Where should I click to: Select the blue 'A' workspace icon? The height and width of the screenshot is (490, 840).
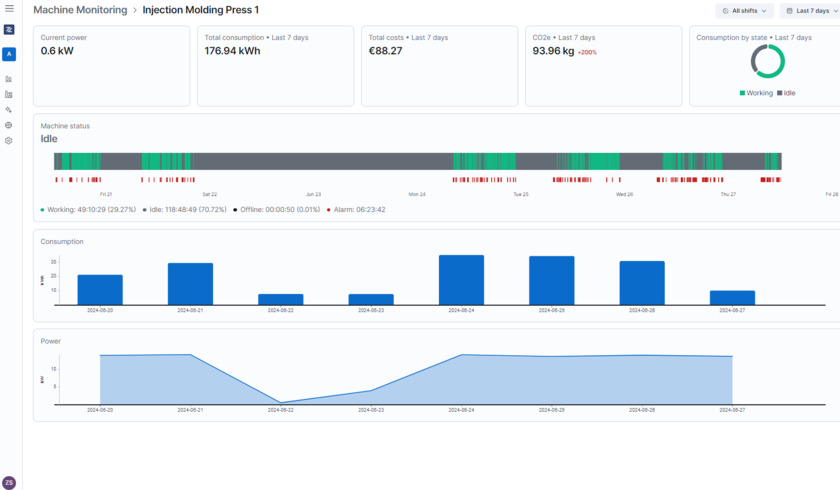9,54
